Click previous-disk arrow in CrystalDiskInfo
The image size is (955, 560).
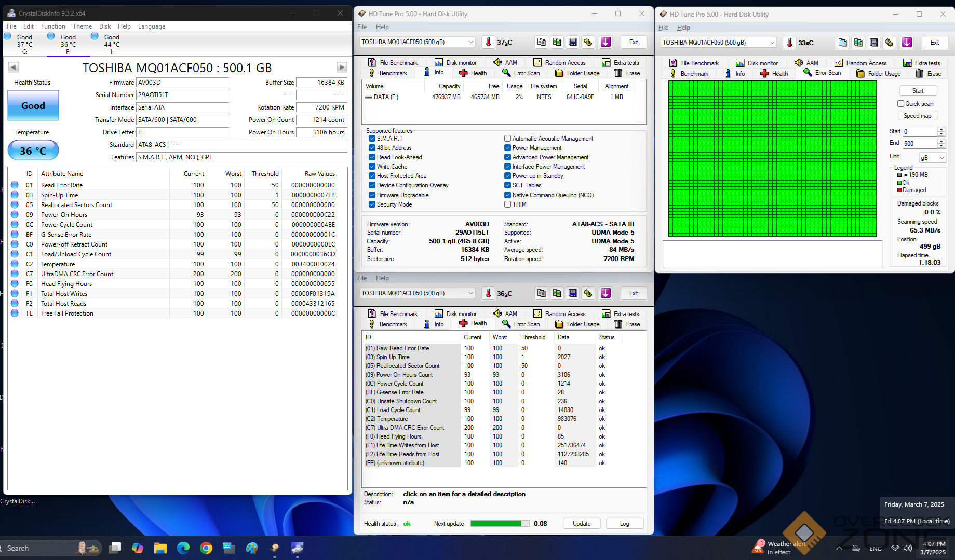[x=14, y=67]
